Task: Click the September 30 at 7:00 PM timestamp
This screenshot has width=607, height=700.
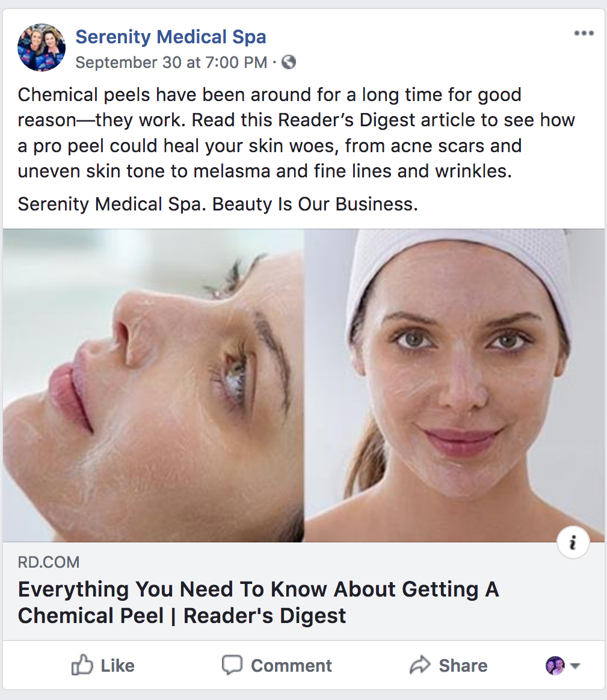Action: [x=171, y=63]
